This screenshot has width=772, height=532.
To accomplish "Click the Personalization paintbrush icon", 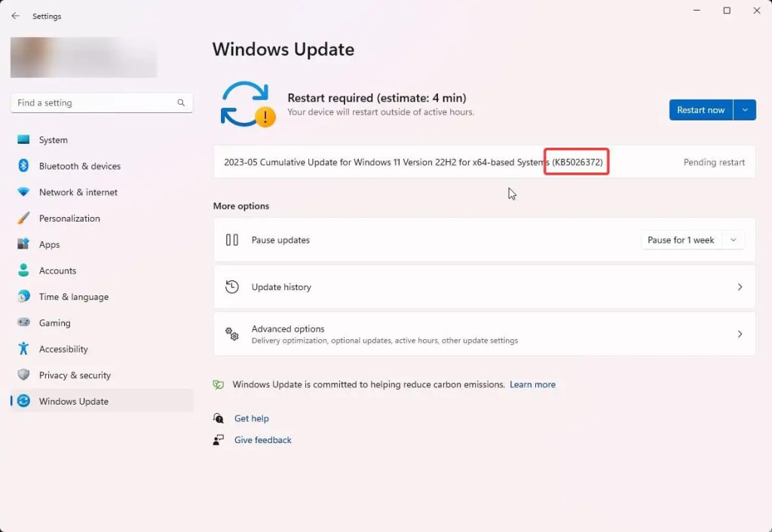I will (x=23, y=219).
